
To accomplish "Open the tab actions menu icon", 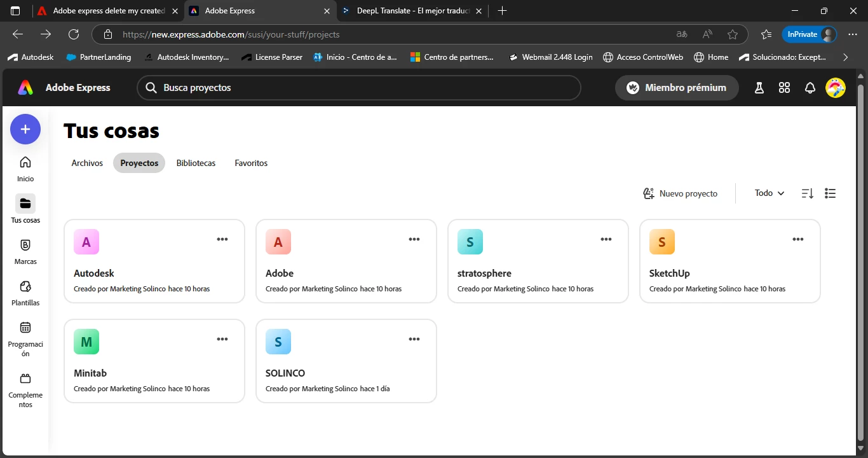I will click(15, 11).
